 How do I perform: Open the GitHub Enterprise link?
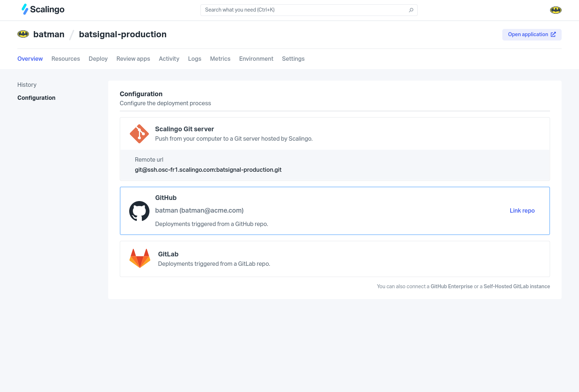tap(451, 286)
